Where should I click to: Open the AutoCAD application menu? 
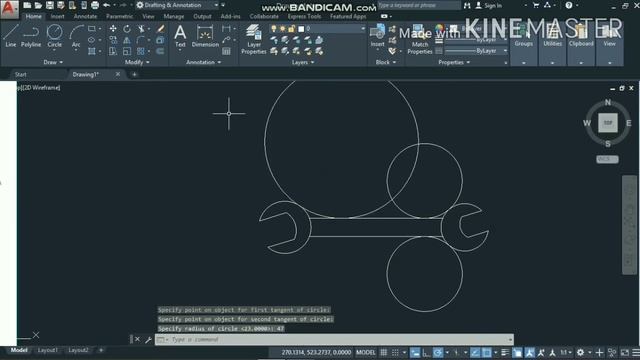pos(9,9)
